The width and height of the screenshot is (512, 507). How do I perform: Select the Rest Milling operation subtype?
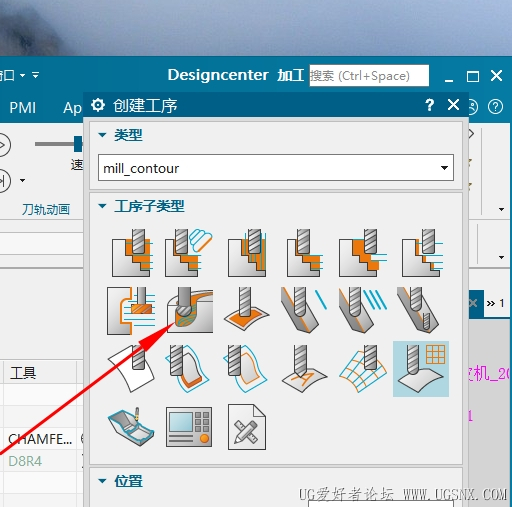[x=363, y=253]
